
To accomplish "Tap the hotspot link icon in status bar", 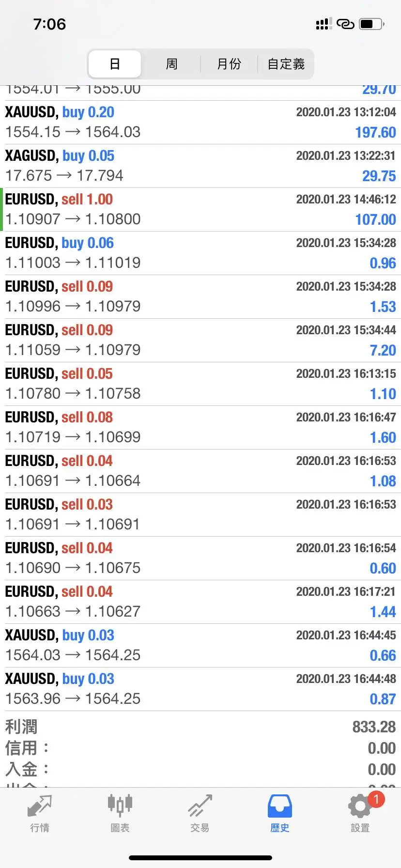I will tap(345, 24).
